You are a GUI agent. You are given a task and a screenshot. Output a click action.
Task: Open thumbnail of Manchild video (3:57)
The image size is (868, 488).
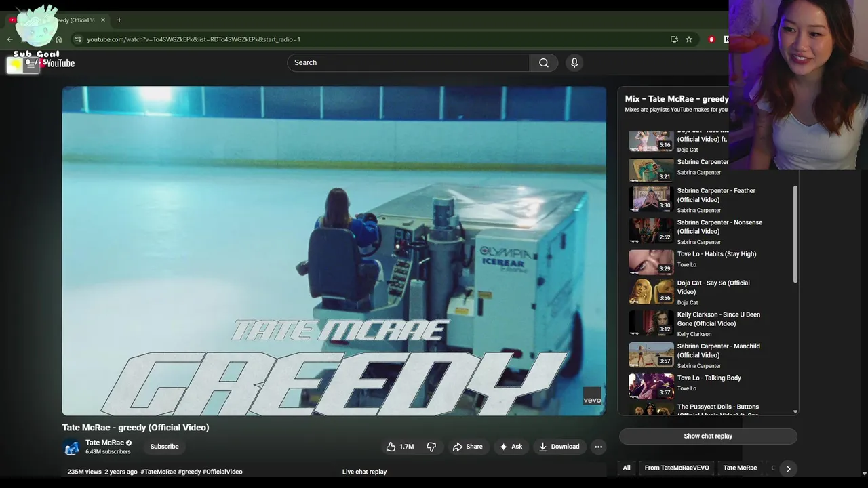click(x=651, y=355)
